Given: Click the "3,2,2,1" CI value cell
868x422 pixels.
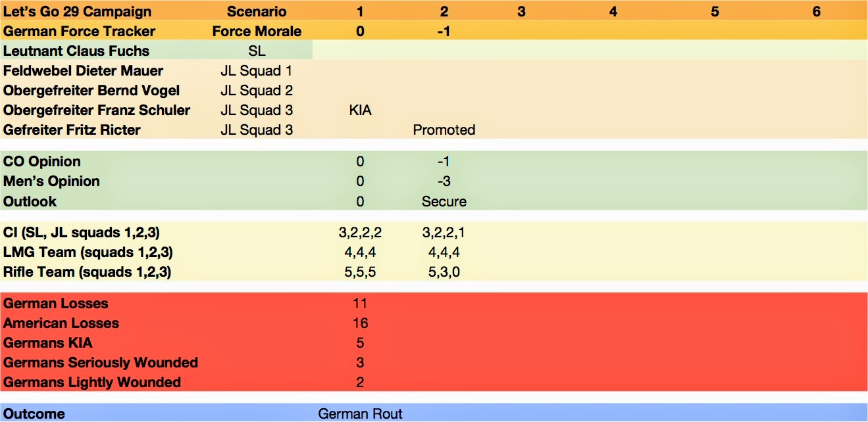Looking at the screenshot, I should 444,233.
